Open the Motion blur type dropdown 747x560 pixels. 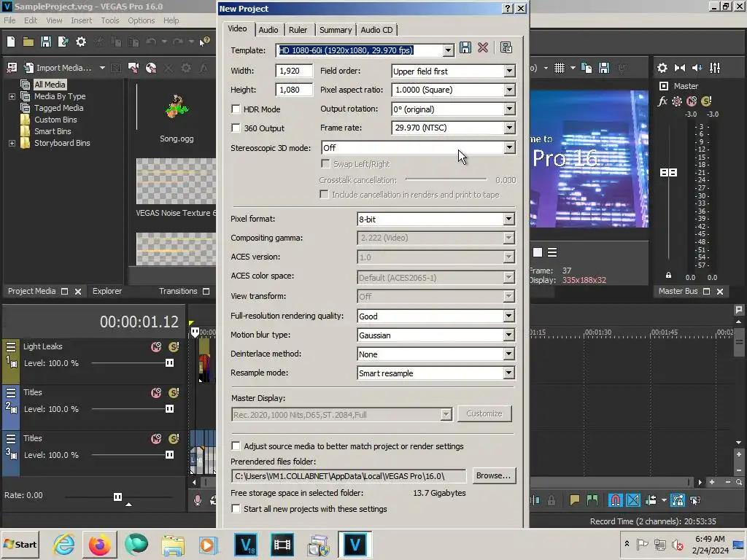coord(508,335)
